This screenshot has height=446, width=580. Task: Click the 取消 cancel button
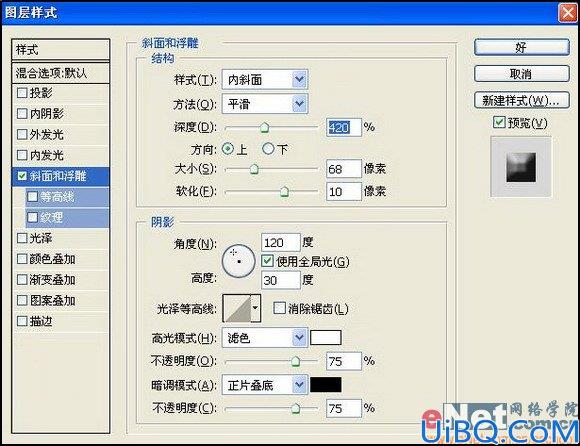(521, 74)
